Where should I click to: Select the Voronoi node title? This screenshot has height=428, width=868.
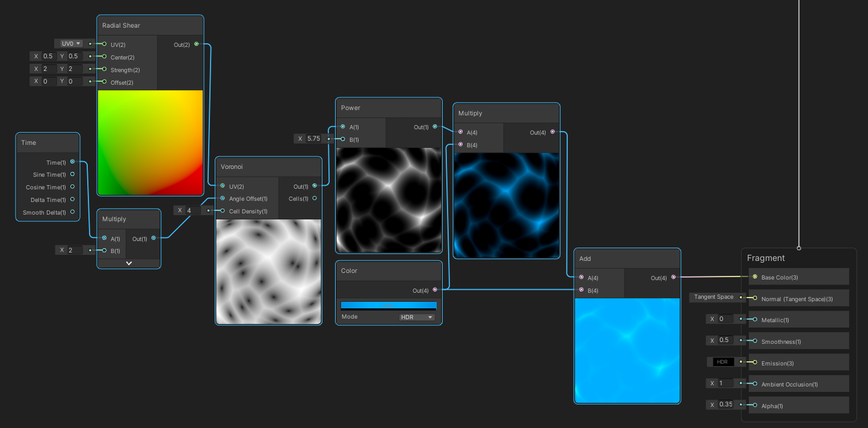pos(232,167)
